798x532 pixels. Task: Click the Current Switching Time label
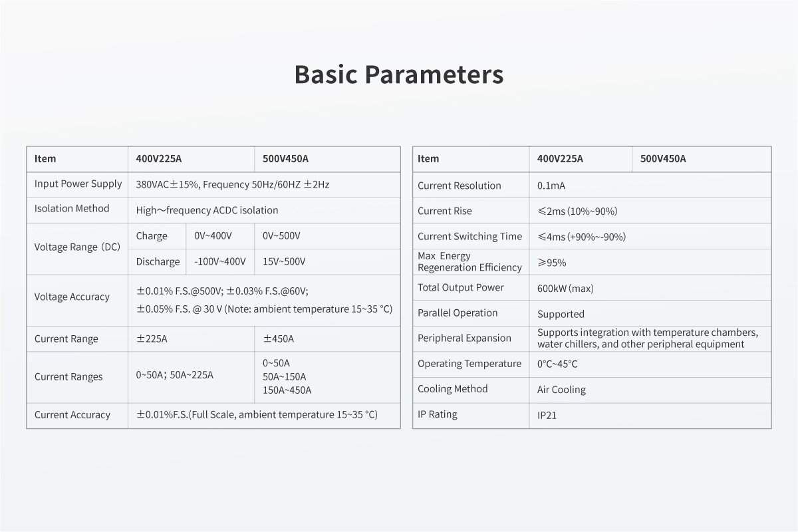point(470,237)
